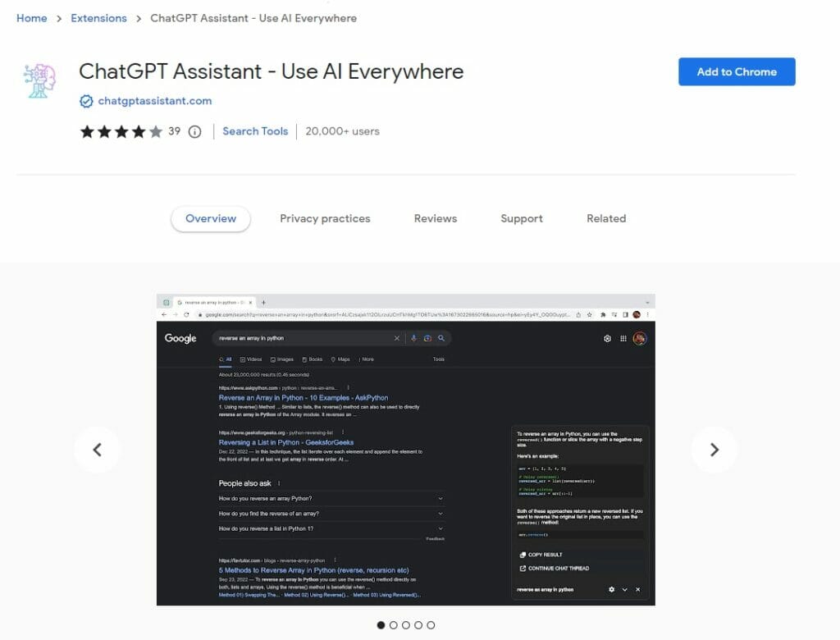
Task: Expand 'How do you find the reverse of an array?'
Action: click(x=331, y=514)
